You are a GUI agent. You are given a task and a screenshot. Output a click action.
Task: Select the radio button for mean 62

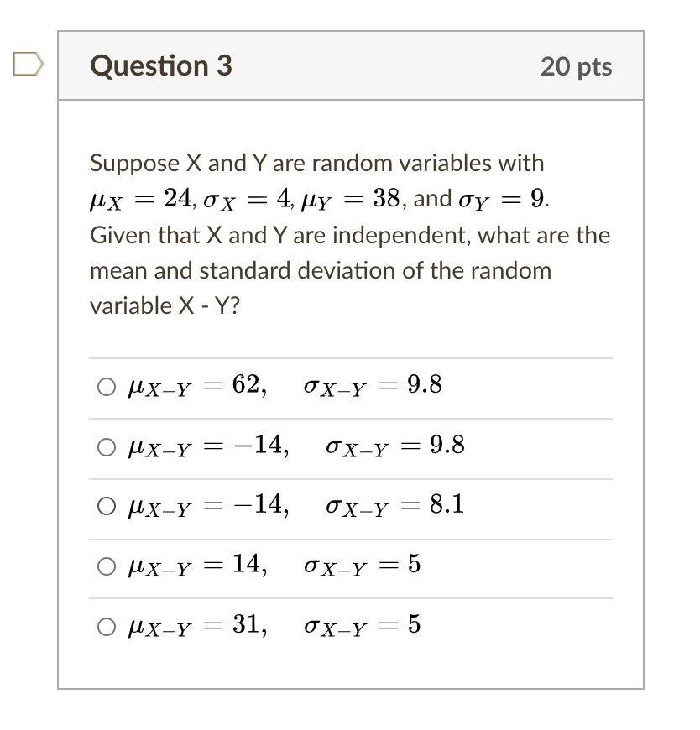107,387
